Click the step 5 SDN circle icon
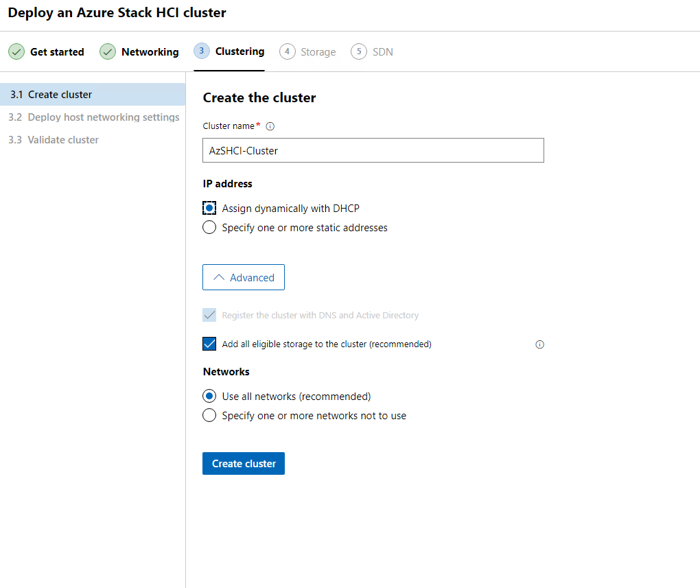 point(359,52)
